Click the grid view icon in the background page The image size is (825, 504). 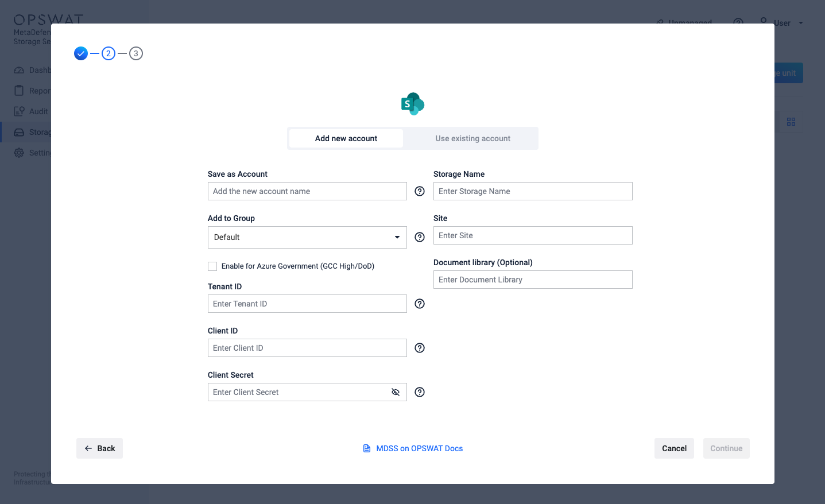tap(791, 122)
